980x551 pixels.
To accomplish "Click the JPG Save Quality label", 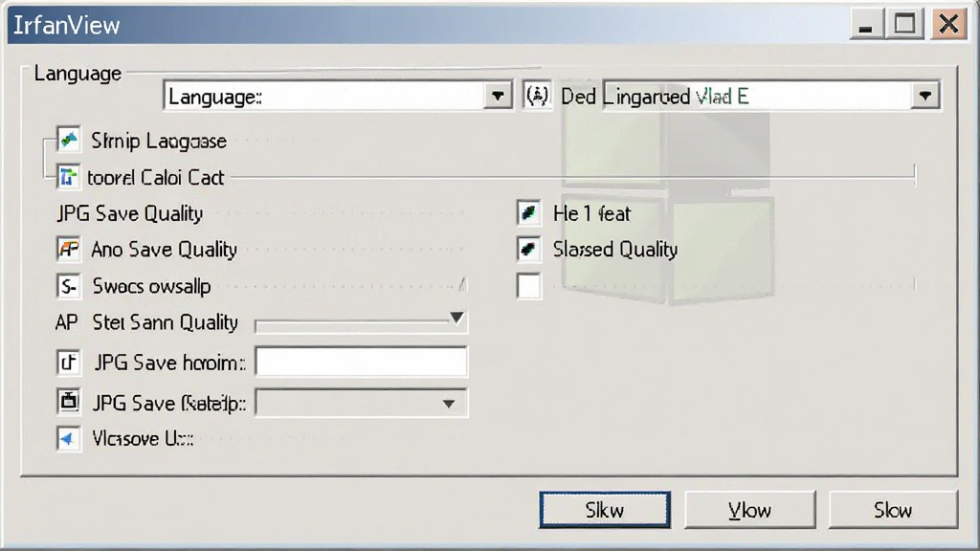I will click(x=130, y=213).
